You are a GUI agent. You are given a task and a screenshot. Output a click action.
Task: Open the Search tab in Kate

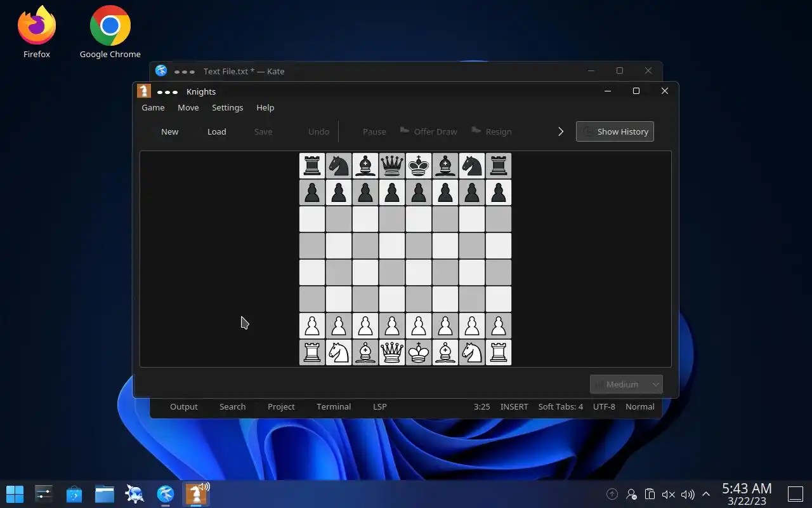232,406
